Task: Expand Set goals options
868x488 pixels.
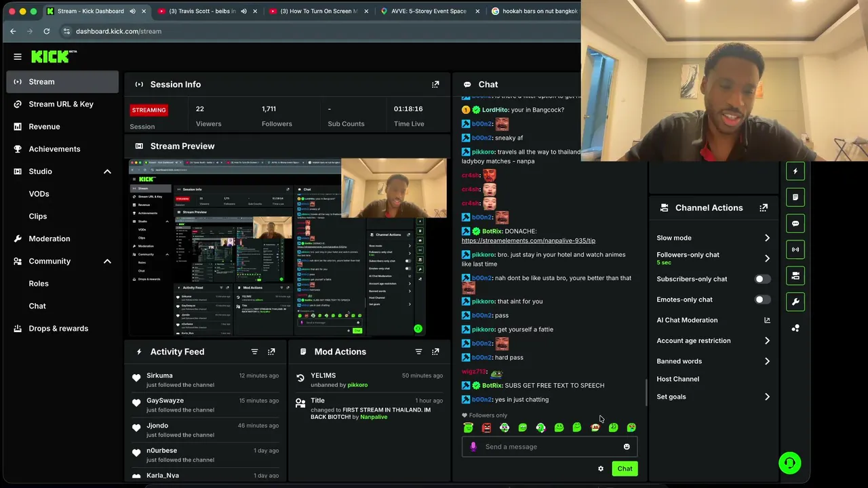Action: click(x=767, y=396)
